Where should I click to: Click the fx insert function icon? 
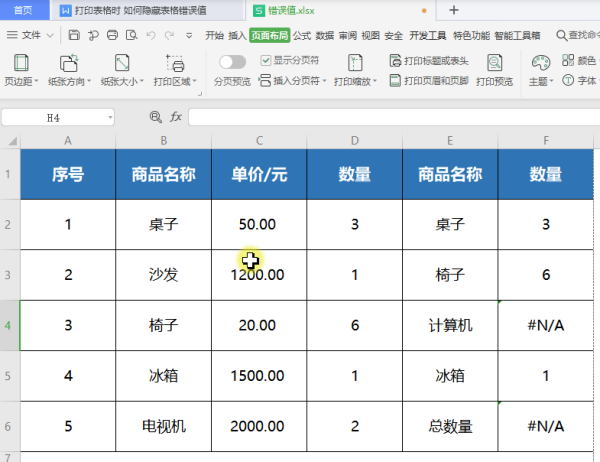(x=176, y=117)
